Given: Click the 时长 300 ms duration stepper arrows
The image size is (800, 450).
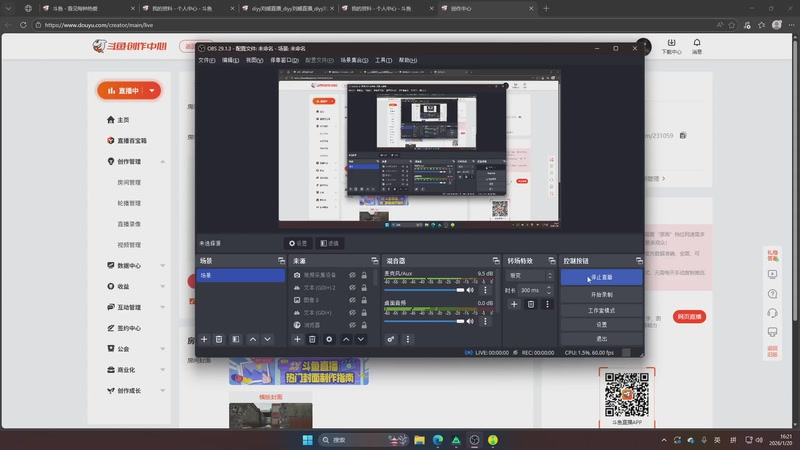Looking at the screenshot, I should point(548,290).
